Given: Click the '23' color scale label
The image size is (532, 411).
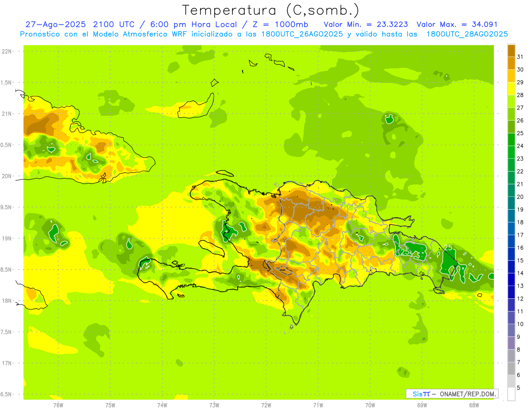Looking at the screenshot, I should (520, 159).
